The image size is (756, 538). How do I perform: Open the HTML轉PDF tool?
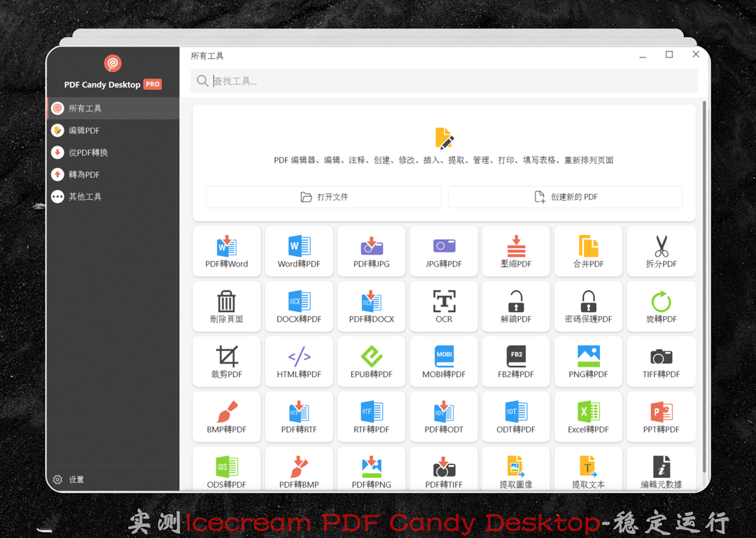coord(299,362)
